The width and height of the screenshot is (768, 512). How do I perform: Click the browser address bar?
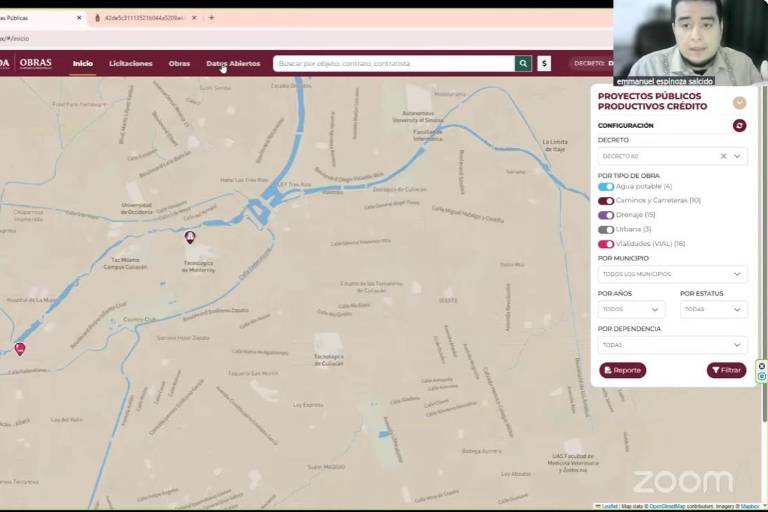(x=304, y=38)
